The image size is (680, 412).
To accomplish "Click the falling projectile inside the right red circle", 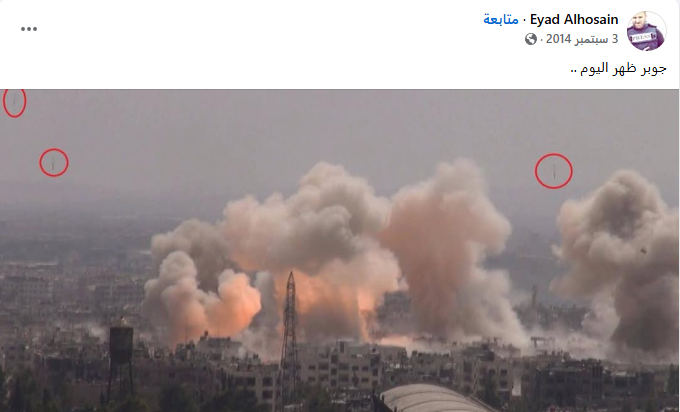I will [x=555, y=171].
